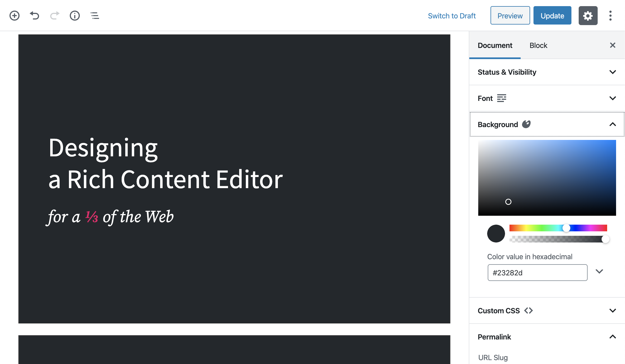This screenshot has height=364, width=625.
Task: Open the content structure info icon
Action: pyautogui.click(x=75, y=16)
